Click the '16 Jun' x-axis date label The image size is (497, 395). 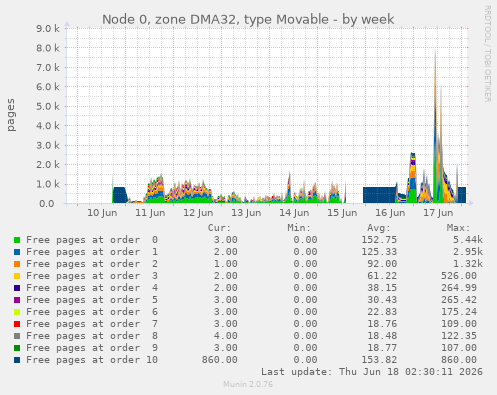[390, 213]
